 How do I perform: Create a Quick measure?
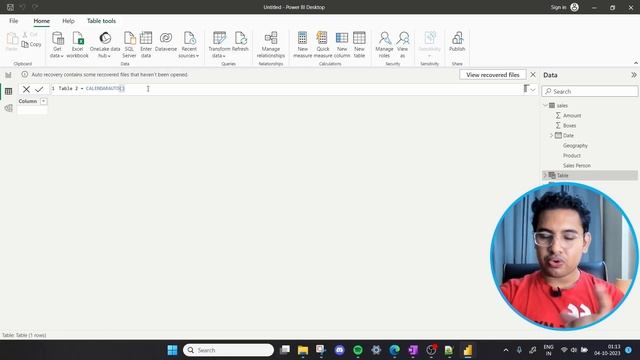[x=322, y=45]
